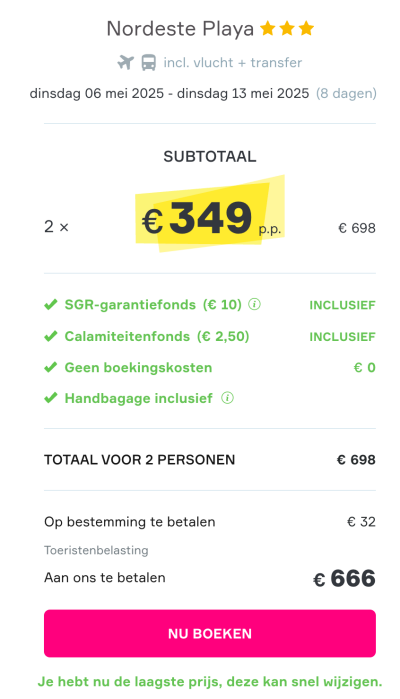Image resolution: width=400 pixels, height=699 pixels.
Task: Click the Calamiteitenfonds green checkmark
Action: point(51,336)
